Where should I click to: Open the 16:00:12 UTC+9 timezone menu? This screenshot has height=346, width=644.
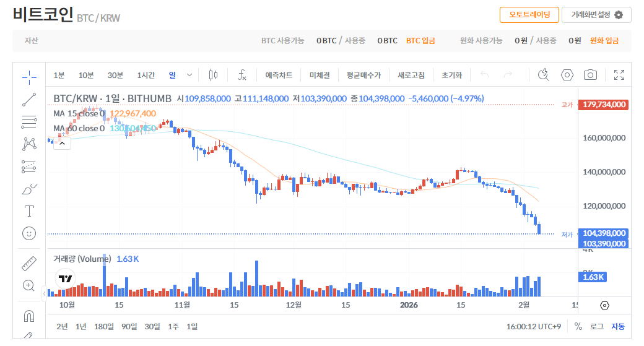pos(533,326)
